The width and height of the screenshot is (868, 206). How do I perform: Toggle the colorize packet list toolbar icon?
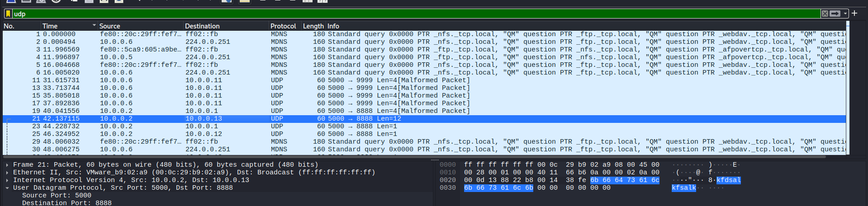[244, 1]
